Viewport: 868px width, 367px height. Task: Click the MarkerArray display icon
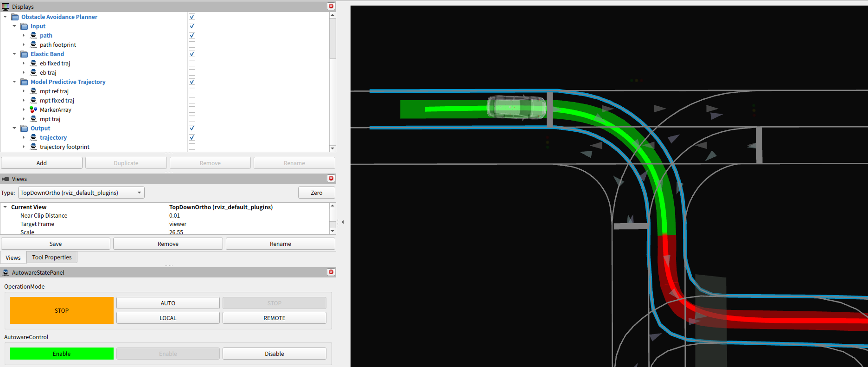[33, 109]
